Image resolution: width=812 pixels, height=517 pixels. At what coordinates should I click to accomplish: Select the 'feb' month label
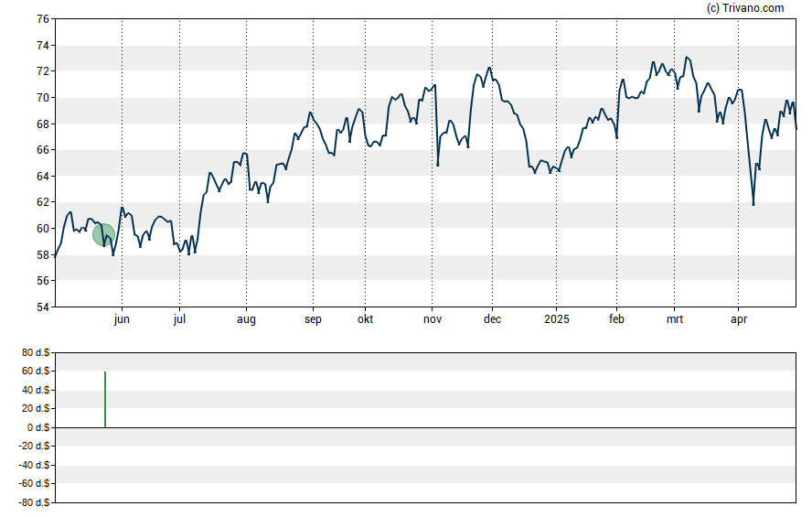[x=616, y=319]
